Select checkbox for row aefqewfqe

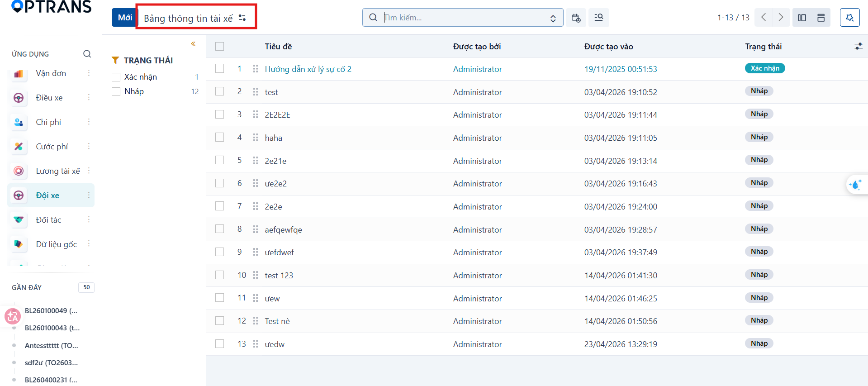220,229
